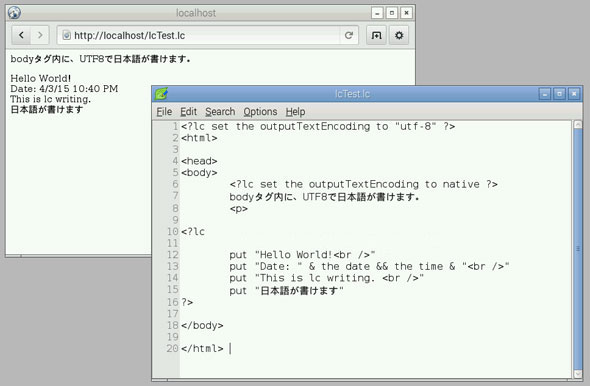The width and height of the screenshot is (590, 386).
Task: Maximize the lcTest.lc editor window
Action: (559, 94)
